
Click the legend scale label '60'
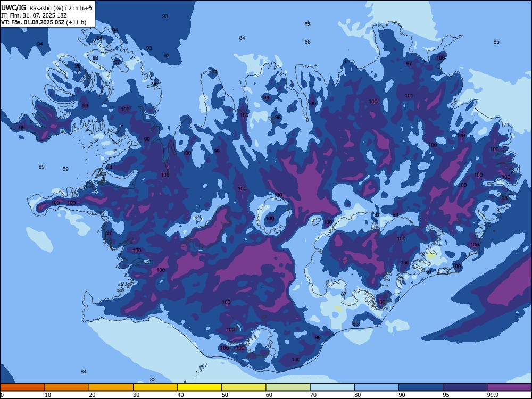pos(269,395)
